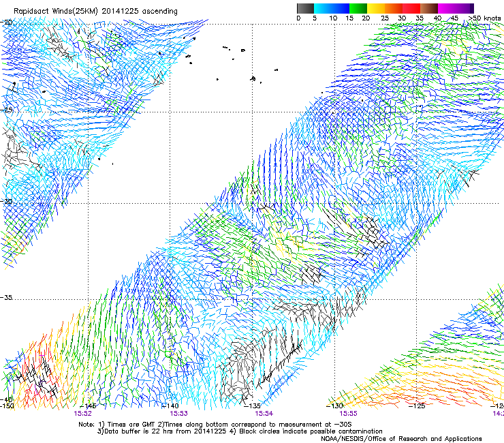504x443 pixels.
Task: Click the yellow 20-25 knots legend swatch
Action: [x=376, y=8]
